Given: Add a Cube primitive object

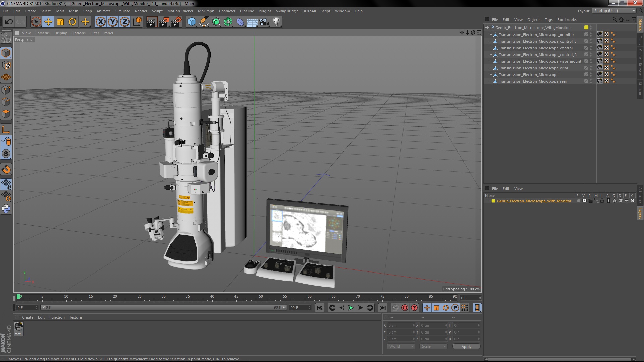Looking at the screenshot, I should click(x=192, y=22).
